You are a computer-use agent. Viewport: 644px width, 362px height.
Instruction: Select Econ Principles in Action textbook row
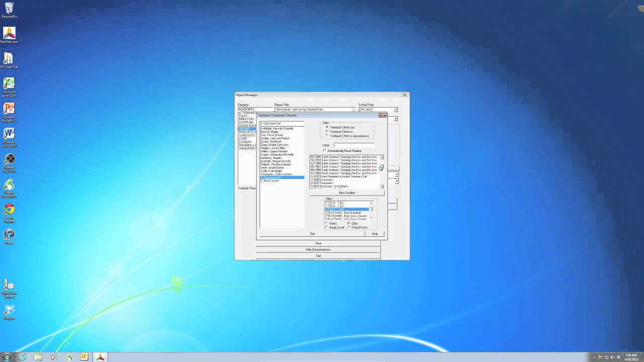tap(344, 176)
